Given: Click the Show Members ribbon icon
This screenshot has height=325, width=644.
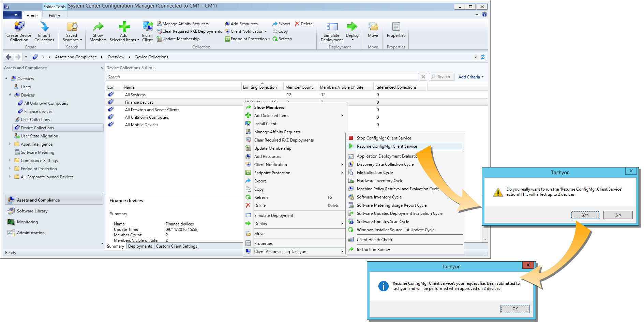Looking at the screenshot, I should (x=98, y=27).
